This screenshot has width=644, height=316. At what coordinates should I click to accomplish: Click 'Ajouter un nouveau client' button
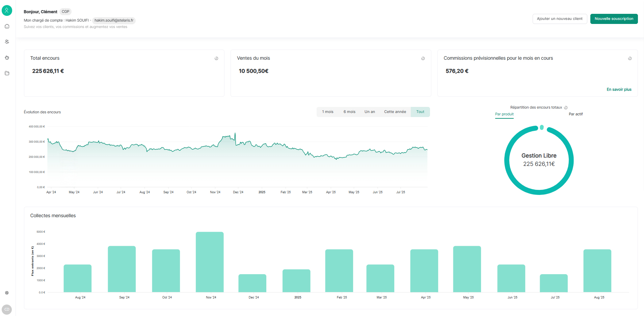560,19
